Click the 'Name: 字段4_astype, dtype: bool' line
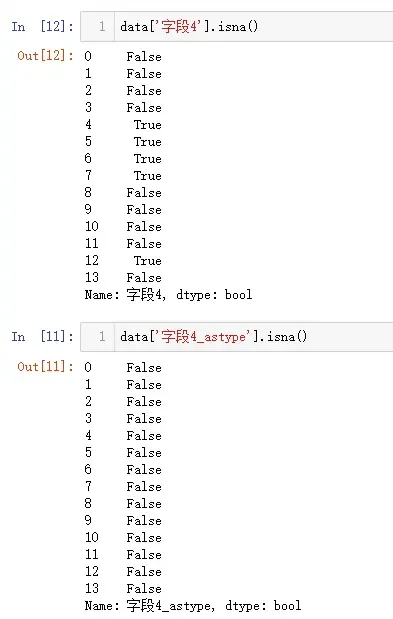This screenshot has width=393, height=619. [193, 606]
